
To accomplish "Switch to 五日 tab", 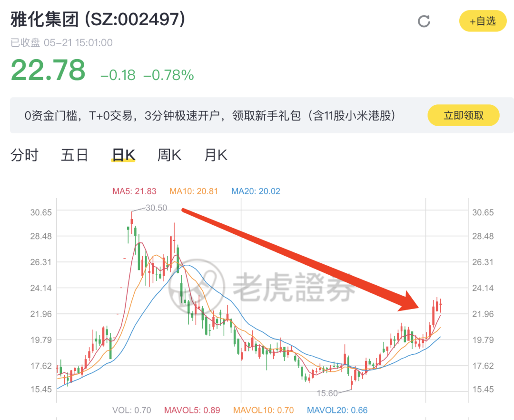I will (74, 155).
